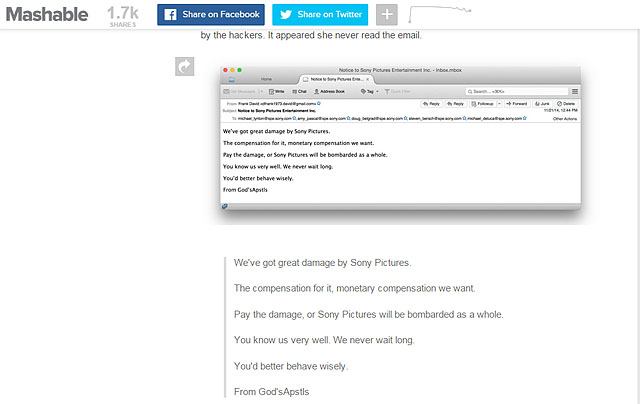Click the share velocity sparkline graph

[x=440, y=14]
